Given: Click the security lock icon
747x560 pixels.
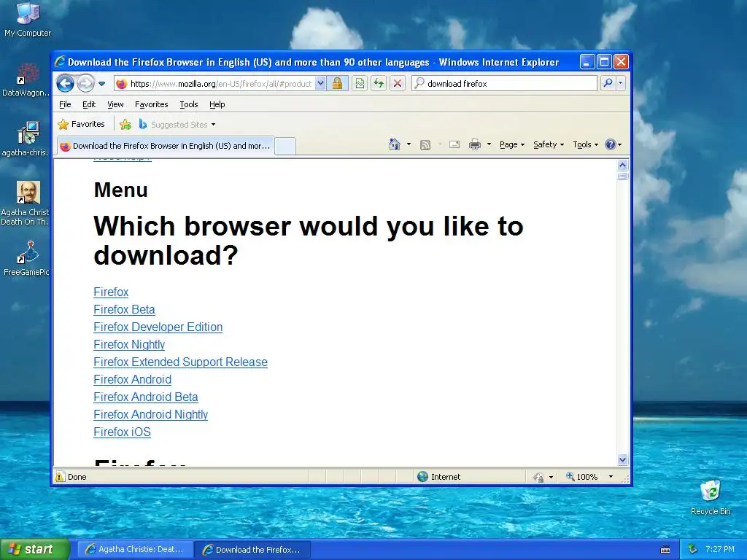Looking at the screenshot, I should 337,84.
